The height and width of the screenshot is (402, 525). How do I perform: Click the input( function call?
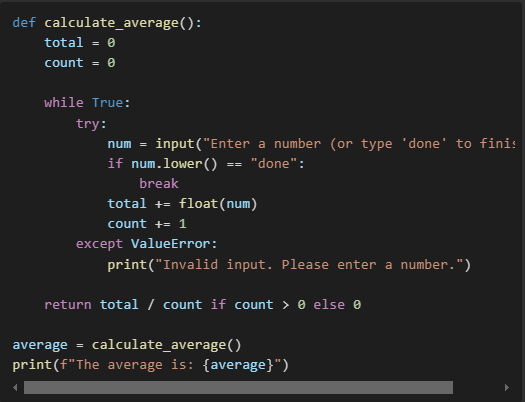click(178, 144)
